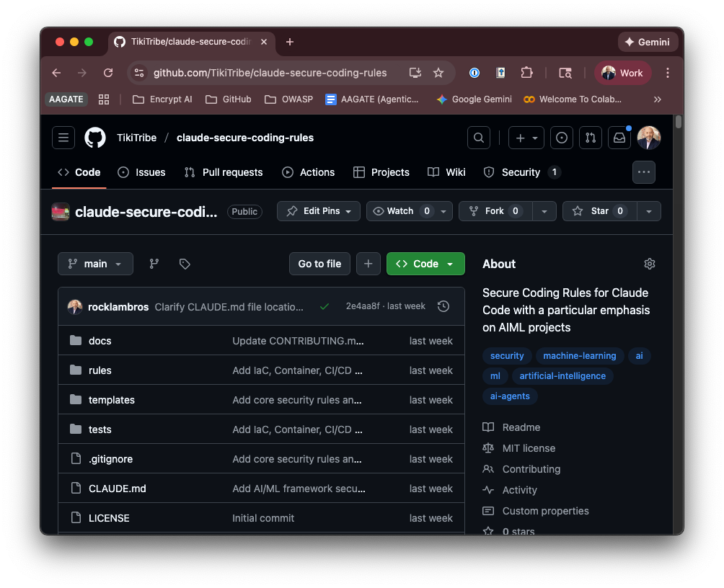The width and height of the screenshot is (724, 588).
Task: Open the Encrypt AI bookmarks folder
Action: coord(162,99)
